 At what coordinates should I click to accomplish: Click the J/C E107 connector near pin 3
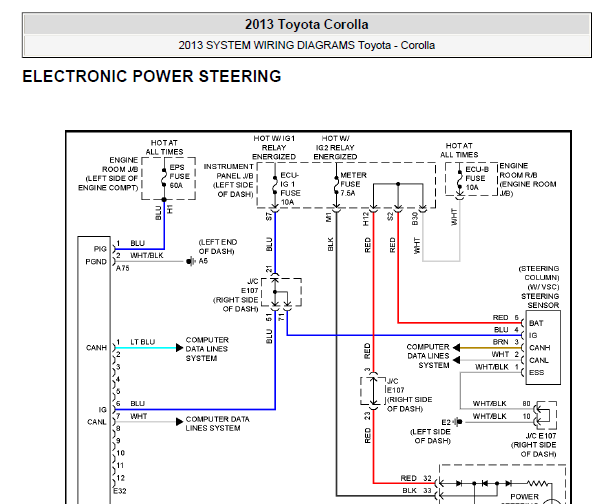[x=373, y=391]
